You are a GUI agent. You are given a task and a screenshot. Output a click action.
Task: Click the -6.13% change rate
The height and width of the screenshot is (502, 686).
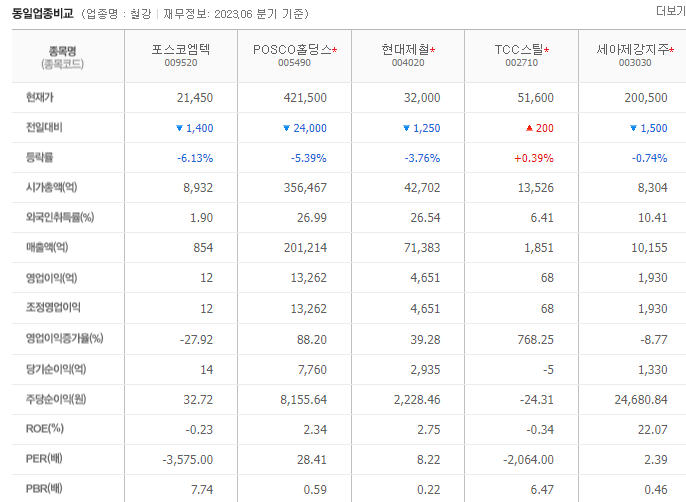point(195,158)
